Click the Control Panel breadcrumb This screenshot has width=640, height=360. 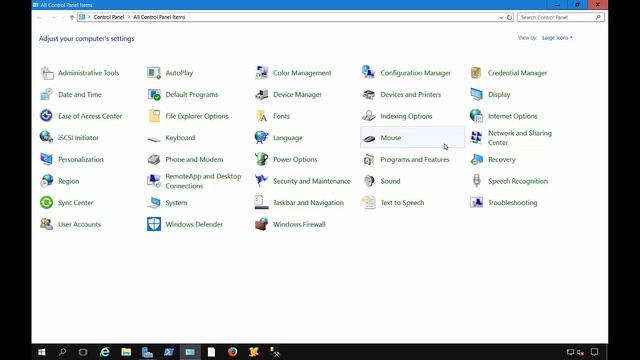point(109,17)
